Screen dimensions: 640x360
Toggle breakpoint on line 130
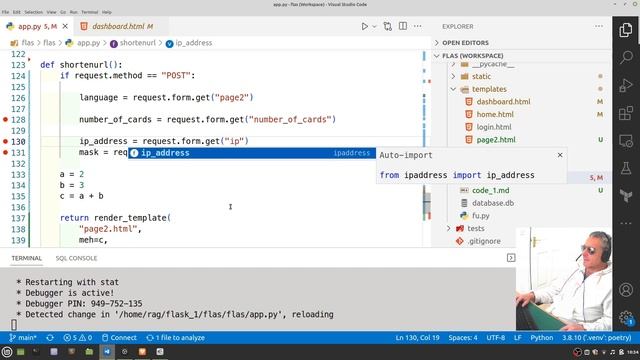(x=5, y=141)
